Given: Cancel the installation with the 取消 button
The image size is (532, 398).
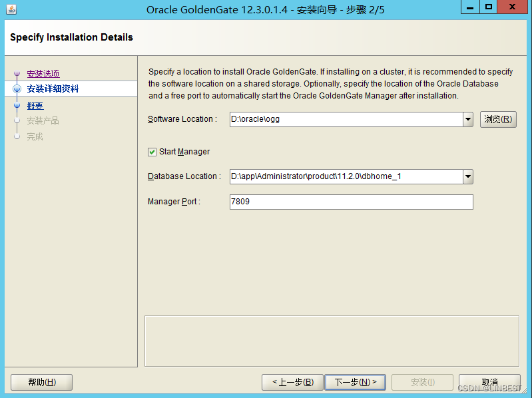Looking at the screenshot, I should [489, 383].
